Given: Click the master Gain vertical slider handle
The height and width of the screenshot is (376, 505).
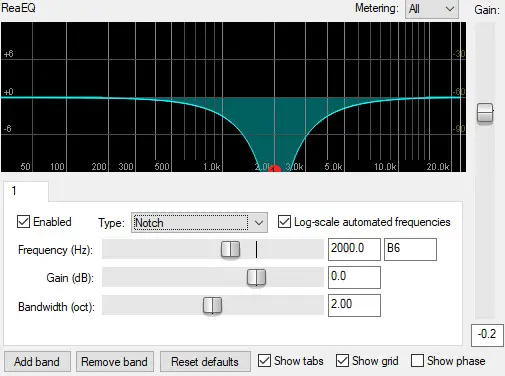Looking at the screenshot, I should coord(485,113).
